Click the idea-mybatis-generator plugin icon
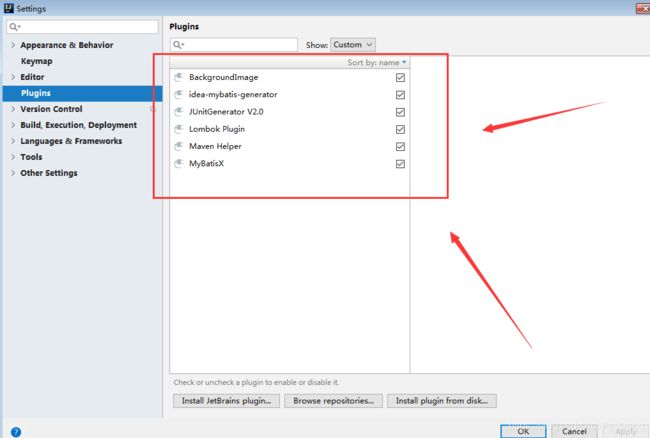This screenshot has height=438, width=650. pos(179,94)
